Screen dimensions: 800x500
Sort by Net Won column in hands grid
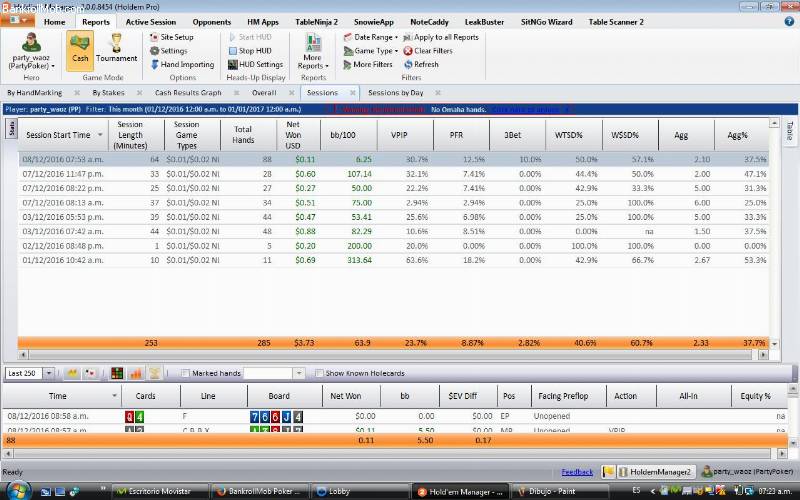tap(351, 396)
